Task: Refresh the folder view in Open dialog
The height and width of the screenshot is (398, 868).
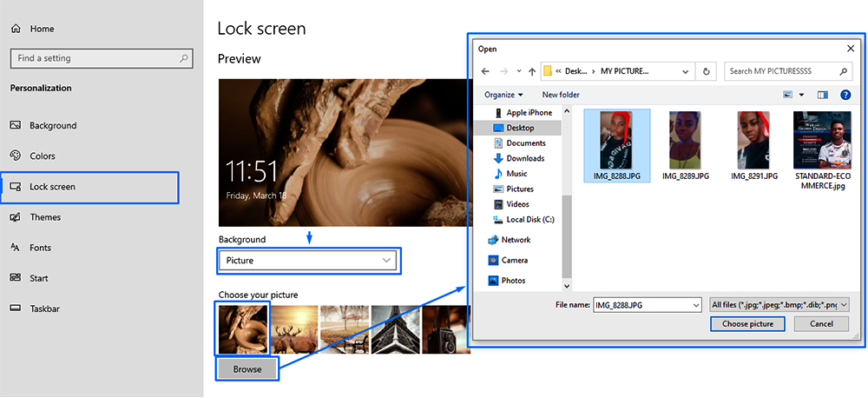Action: pos(707,72)
